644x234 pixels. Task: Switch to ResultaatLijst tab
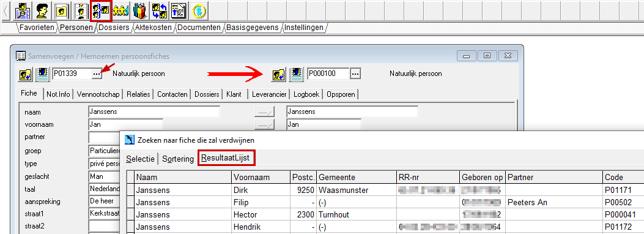pyautogui.click(x=227, y=158)
